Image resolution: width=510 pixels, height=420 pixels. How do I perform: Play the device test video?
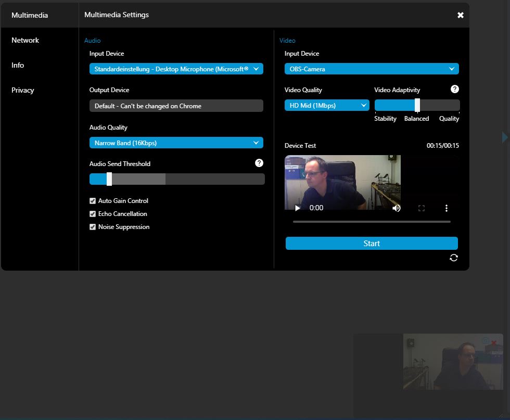[x=298, y=208]
